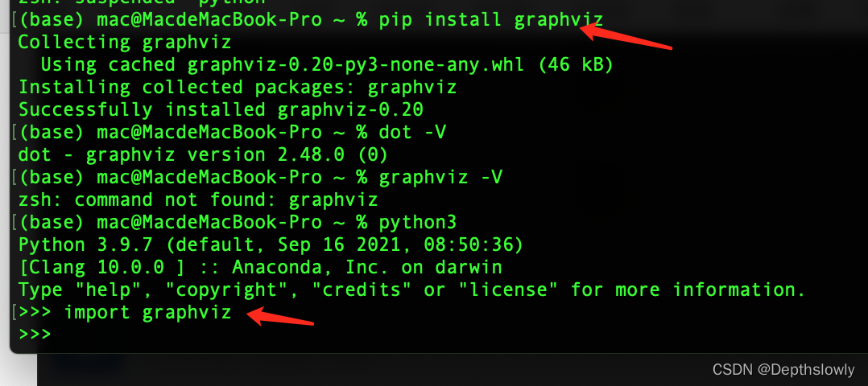This screenshot has height=386, width=868.
Task: Select 'dot - graphviz version 2.48.0 (0)' output
Action: [203, 155]
